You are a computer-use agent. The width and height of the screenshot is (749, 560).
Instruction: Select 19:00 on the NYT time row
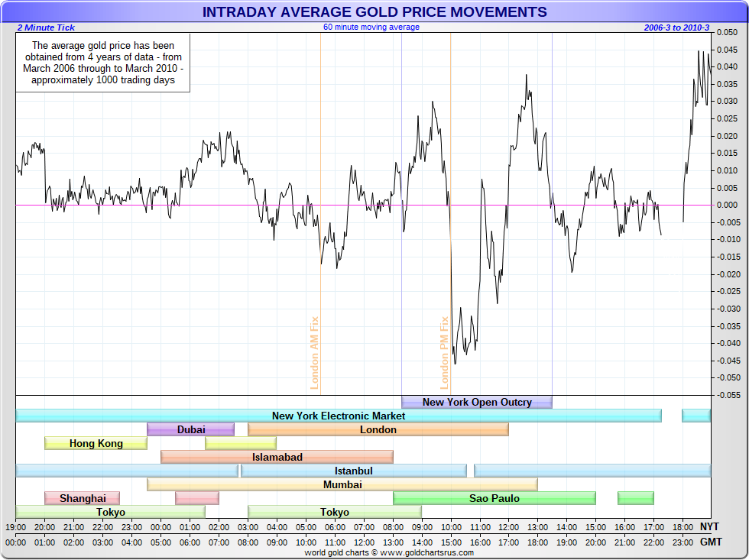(16, 527)
